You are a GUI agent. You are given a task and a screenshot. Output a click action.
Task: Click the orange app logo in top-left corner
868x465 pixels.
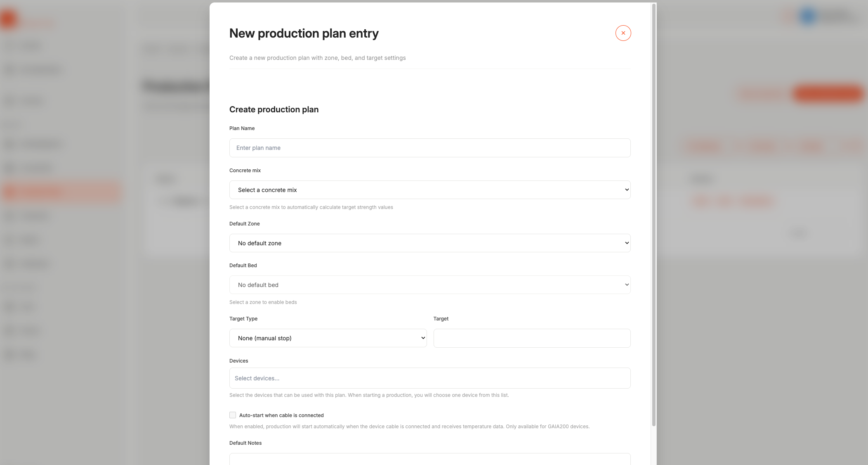pos(8,19)
